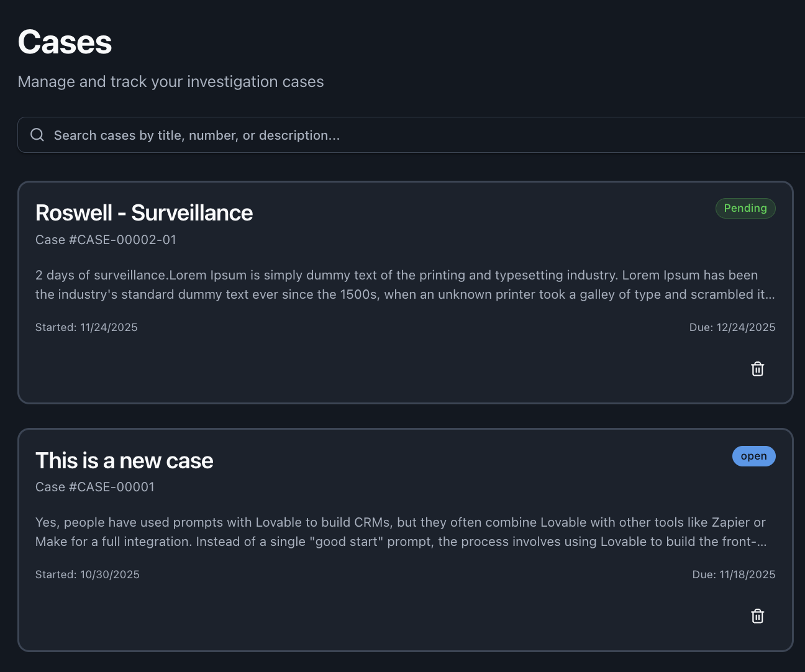
Task: Click the "Manage and track" subtitle text
Action: pos(171,82)
